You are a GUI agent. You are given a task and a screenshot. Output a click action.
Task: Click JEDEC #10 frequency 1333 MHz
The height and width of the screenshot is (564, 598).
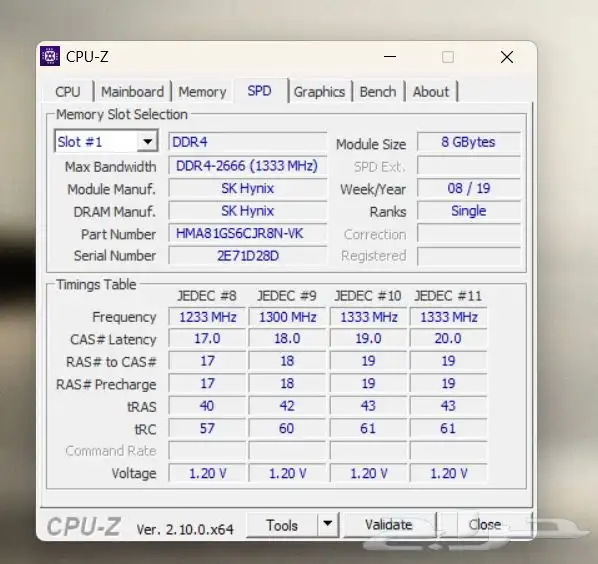click(368, 317)
